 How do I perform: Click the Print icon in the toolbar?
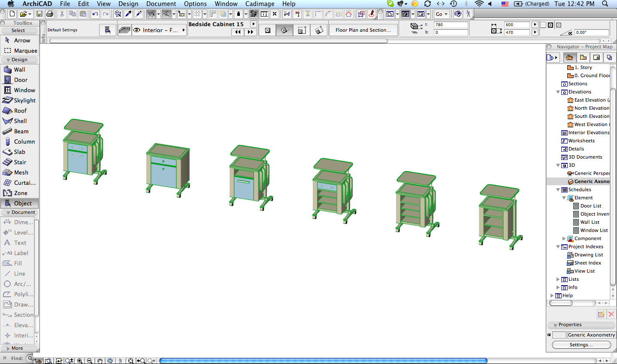click(x=50, y=14)
